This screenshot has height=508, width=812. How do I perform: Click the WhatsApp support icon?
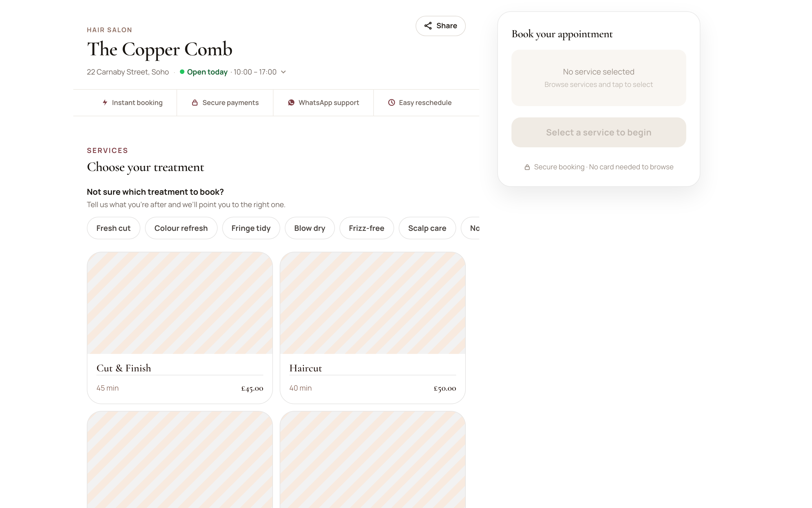291,102
